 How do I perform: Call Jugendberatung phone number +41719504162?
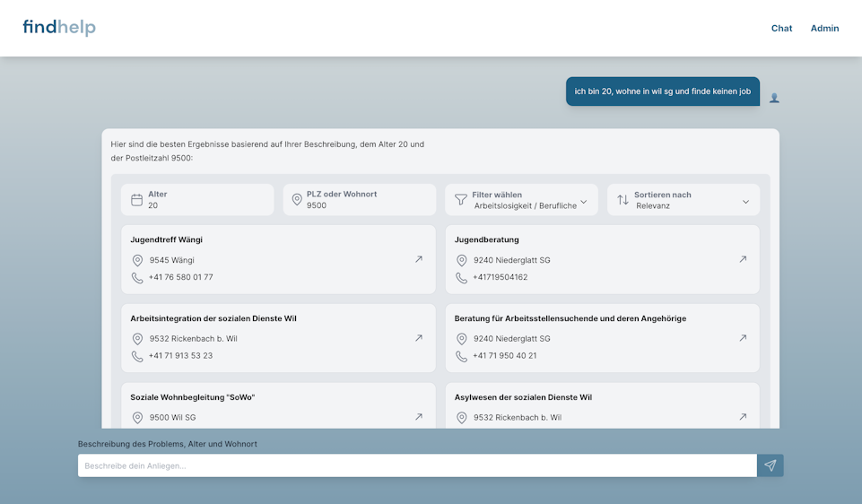[500, 277]
